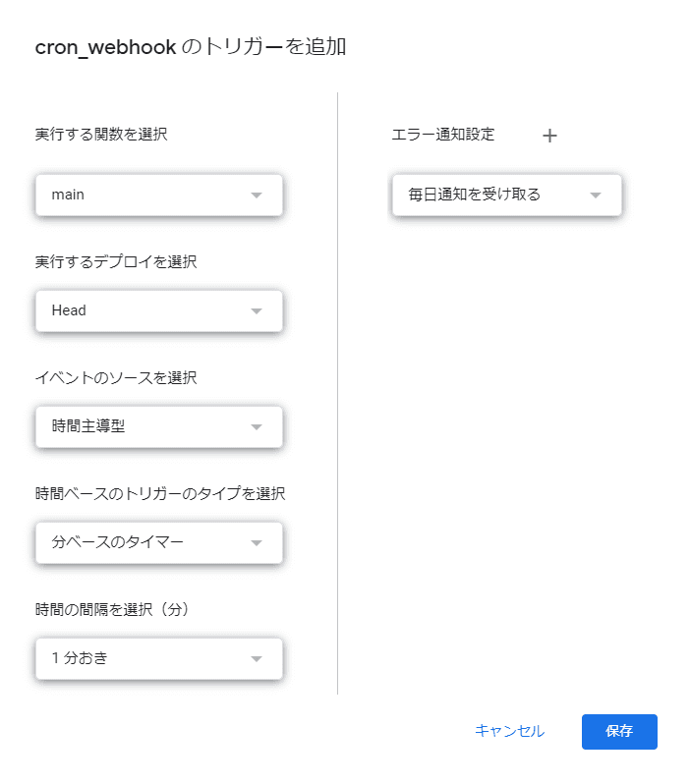Open the deployment selector showing Head
Viewport: 690px width, 784px height.
point(147,310)
